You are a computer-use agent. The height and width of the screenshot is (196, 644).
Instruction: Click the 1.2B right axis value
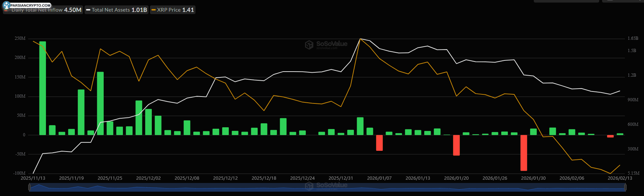pyautogui.click(x=632, y=75)
